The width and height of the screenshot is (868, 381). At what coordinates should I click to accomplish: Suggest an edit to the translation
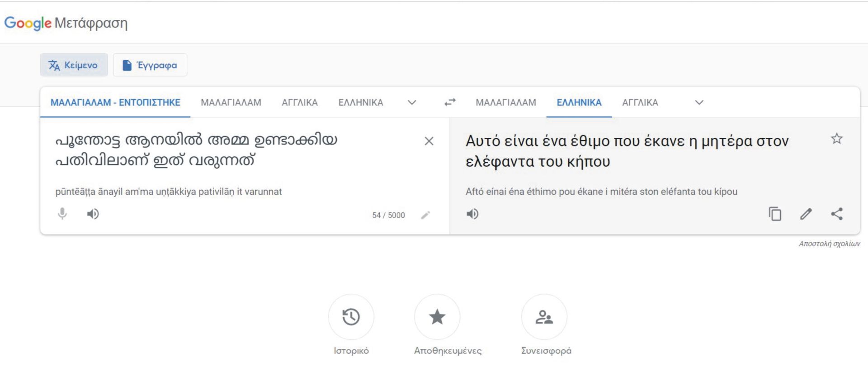click(x=806, y=214)
